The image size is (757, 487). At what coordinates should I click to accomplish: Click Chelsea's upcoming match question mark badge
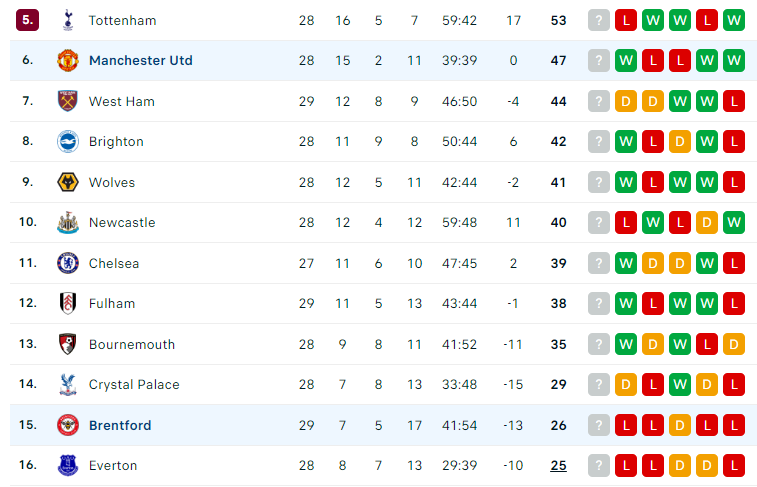click(599, 263)
